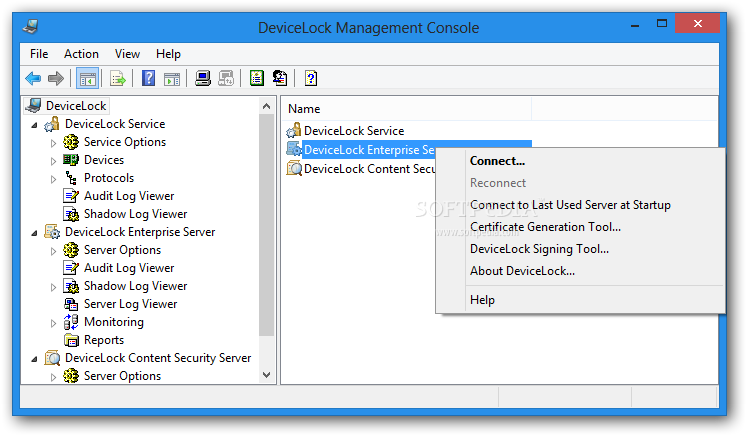The height and width of the screenshot is (436, 747).
Task: Open the Action menu
Action: [x=81, y=54]
